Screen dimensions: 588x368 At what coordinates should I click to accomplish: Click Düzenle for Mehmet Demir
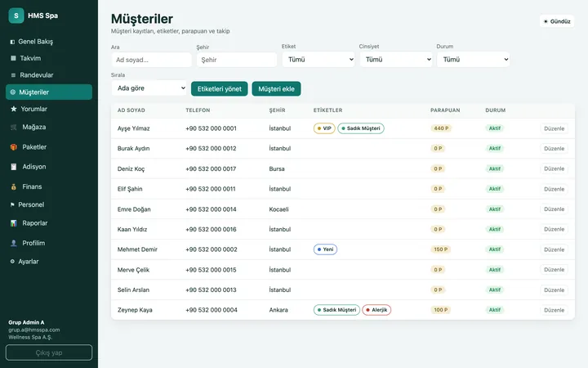(x=554, y=249)
